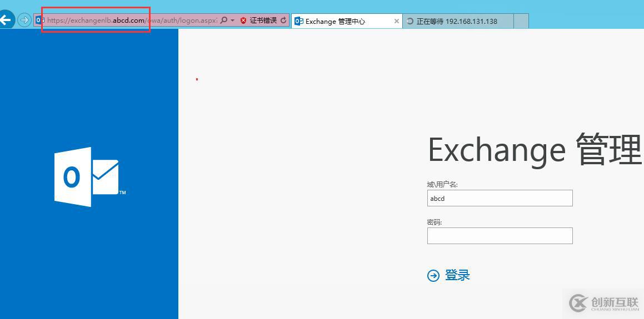Click the Exchange tab favicon

tap(298, 21)
